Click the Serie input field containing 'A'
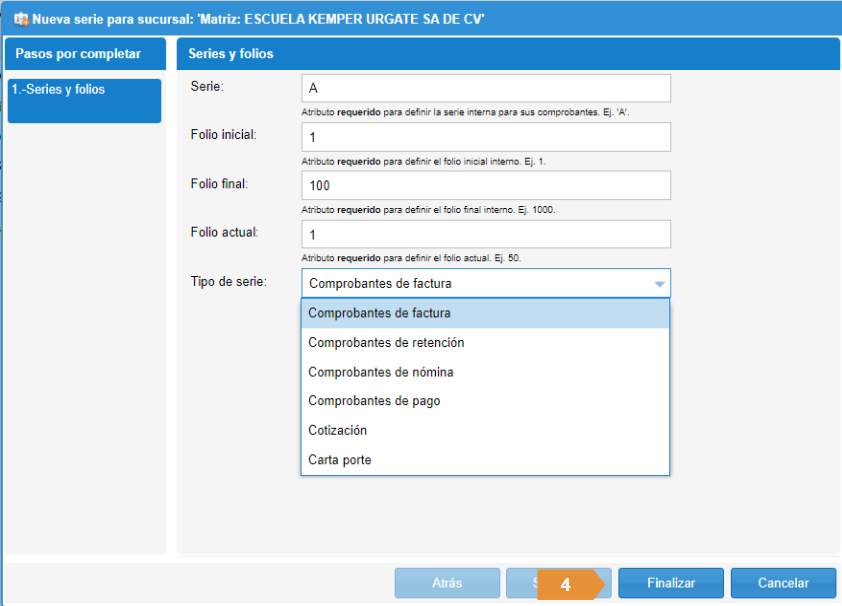Screen dimensions: 842x606 (x=485, y=88)
